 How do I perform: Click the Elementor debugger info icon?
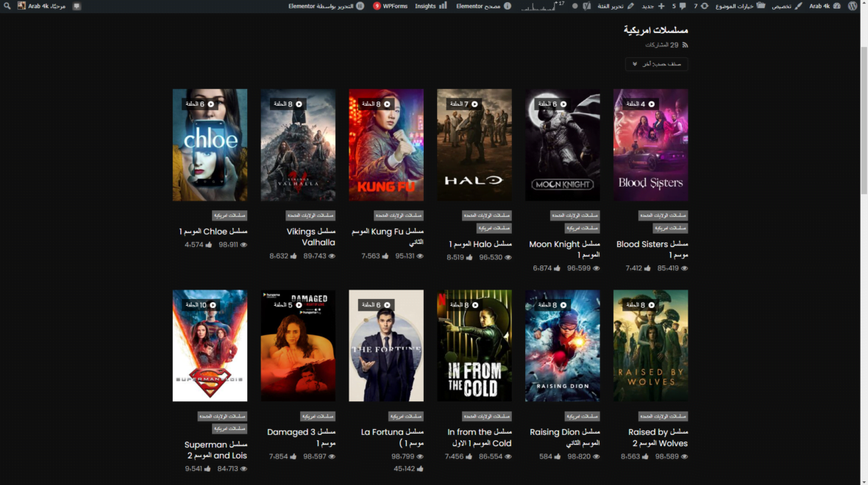click(x=508, y=6)
